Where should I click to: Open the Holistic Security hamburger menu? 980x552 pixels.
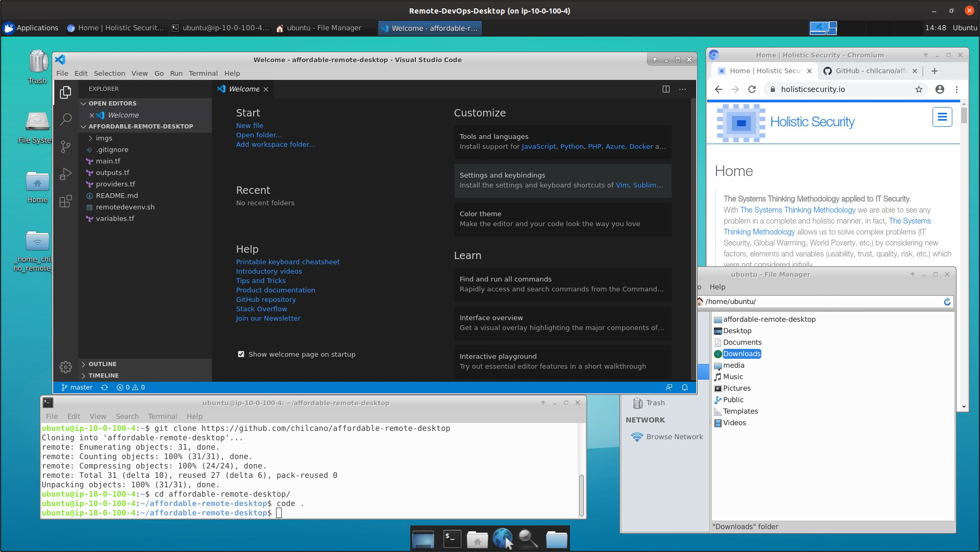click(942, 117)
